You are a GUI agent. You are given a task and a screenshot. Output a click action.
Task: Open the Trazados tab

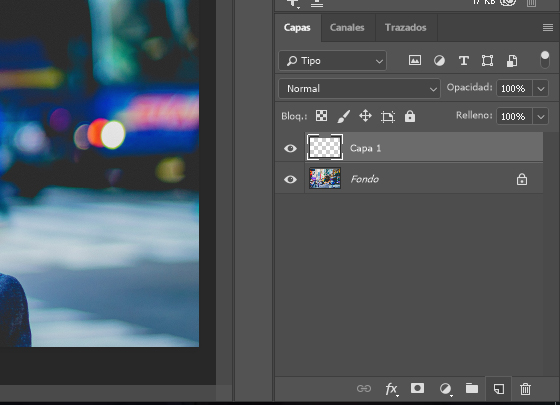click(406, 28)
